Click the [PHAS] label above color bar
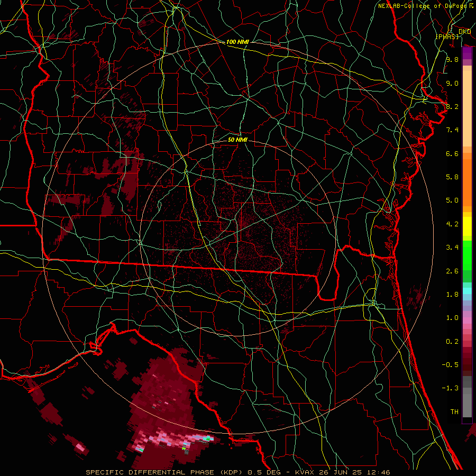The height and width of the screenshot is (476, 476). 447,36
